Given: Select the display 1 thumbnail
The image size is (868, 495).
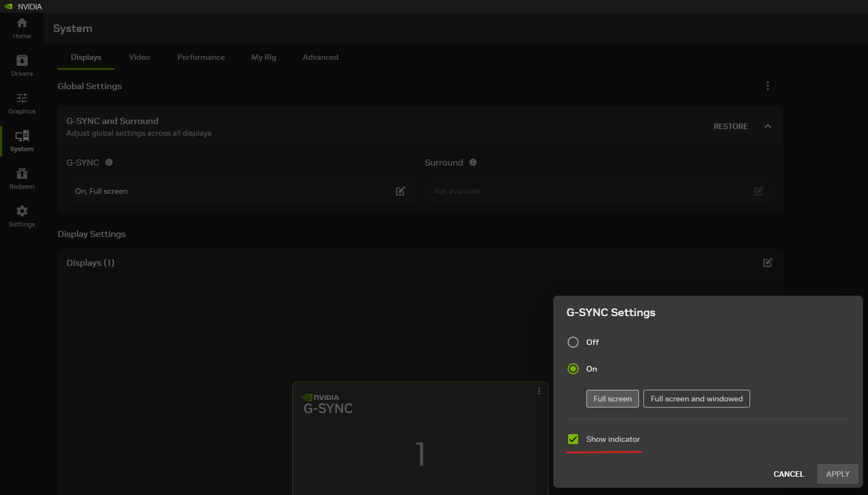Looking at the screenshot, I should pyautogui.click(x=420, y=438).
